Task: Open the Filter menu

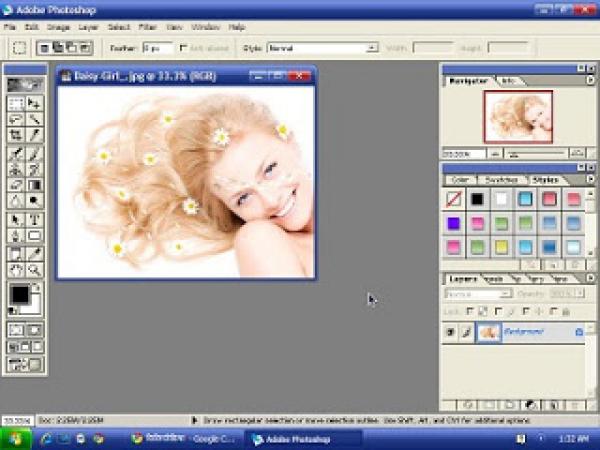Action: (147, 27)
